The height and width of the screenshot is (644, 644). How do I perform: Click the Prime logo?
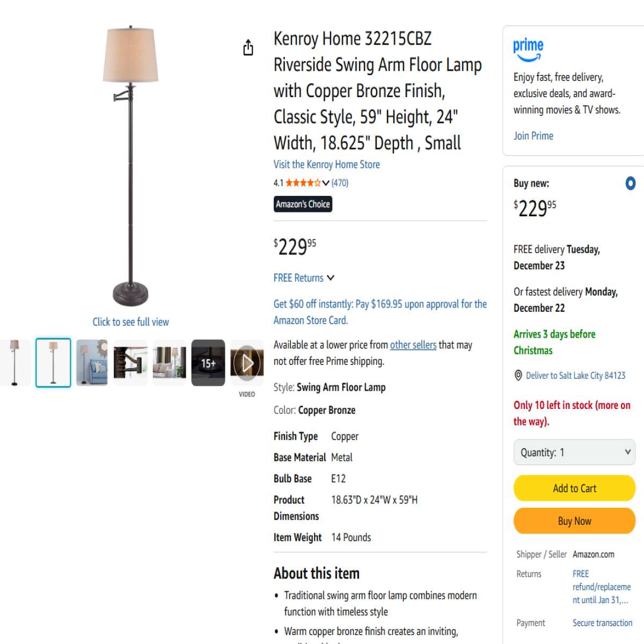click(528, 49)
